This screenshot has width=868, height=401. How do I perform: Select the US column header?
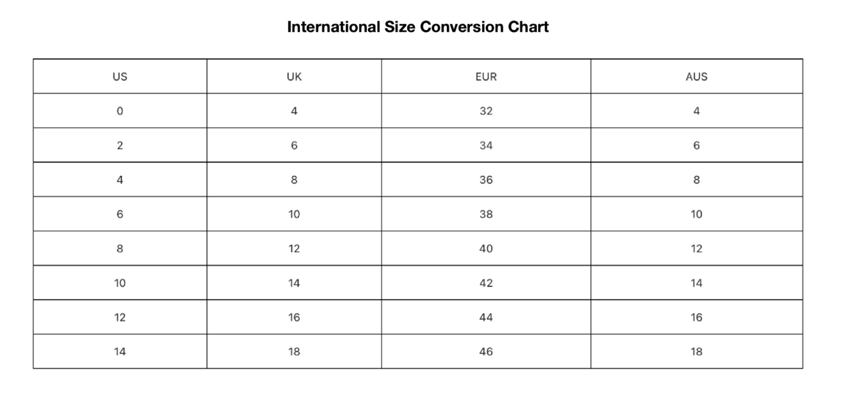pyautogui.click(x=120, y=77)
